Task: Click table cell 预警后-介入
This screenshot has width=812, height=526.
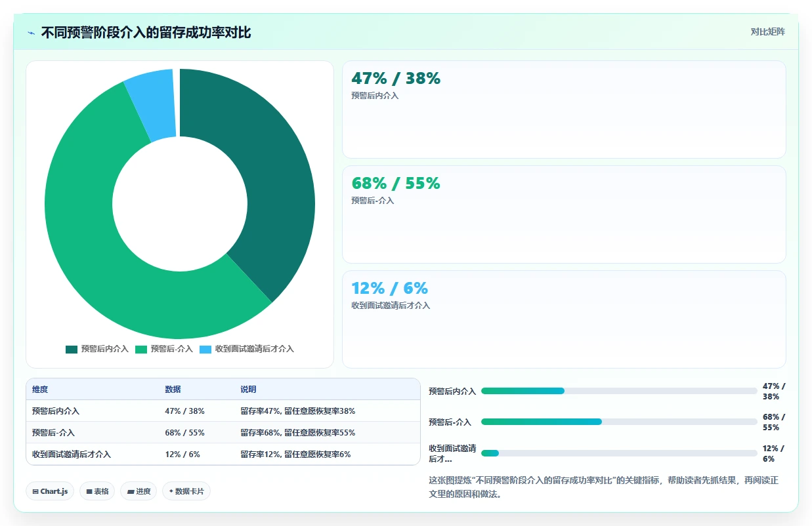Action: click(x=53, y=433)
